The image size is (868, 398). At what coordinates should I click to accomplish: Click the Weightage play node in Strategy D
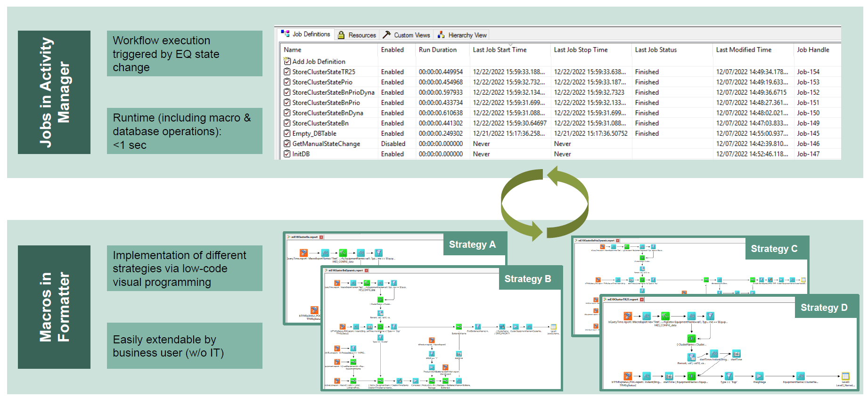tap(759, 376)
